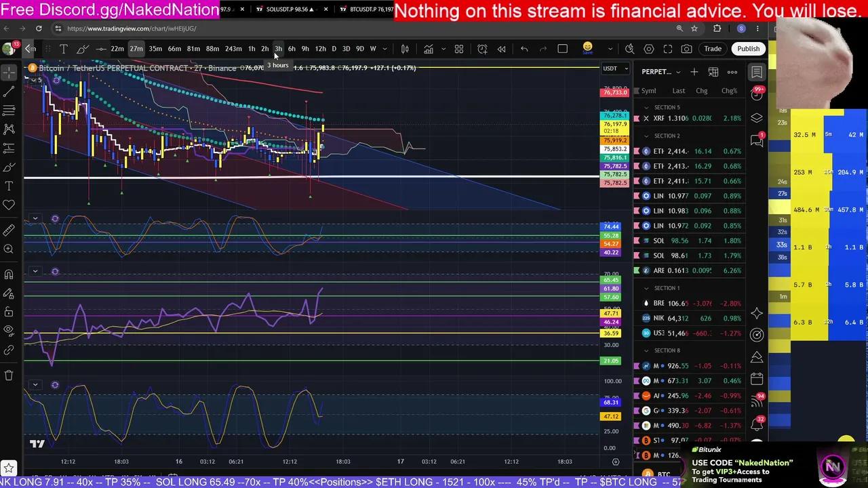Activate the zoom in tool
The image size is (868, 488).
point(9,249)
